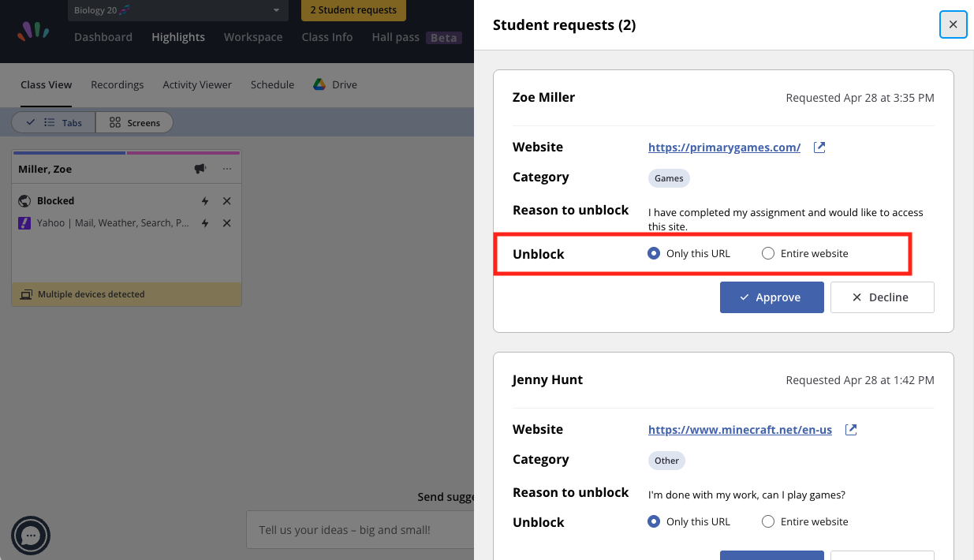974x560 pixels.
Task: Click the Student requests (2) panel title
Action: click(x=565, y=25)
